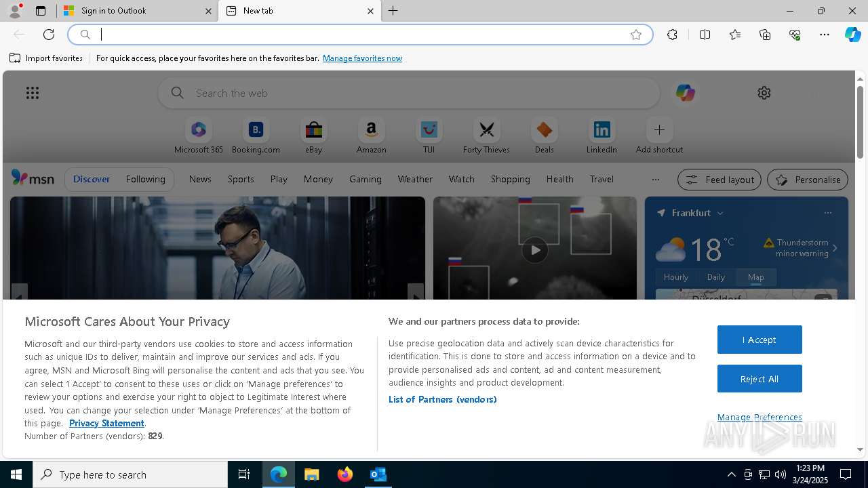Open weather card more options

827,213
